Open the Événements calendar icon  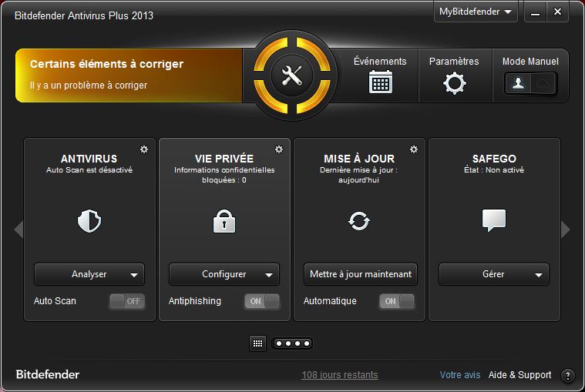point(380,82)
